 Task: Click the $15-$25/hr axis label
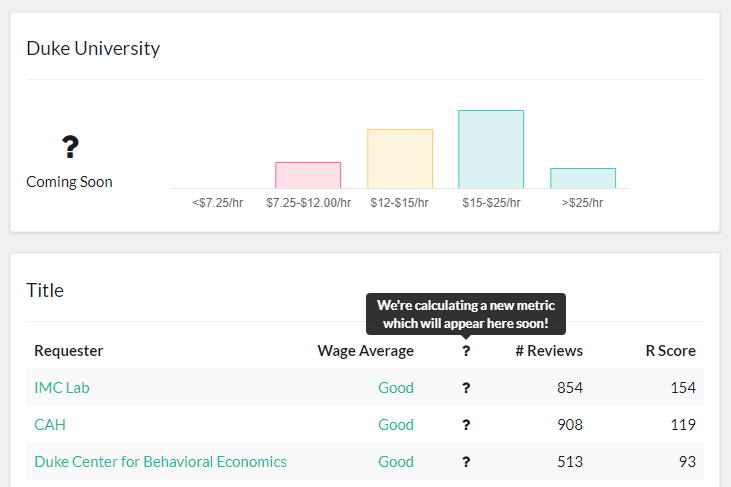pyautogui.click(x=491, y=203)
